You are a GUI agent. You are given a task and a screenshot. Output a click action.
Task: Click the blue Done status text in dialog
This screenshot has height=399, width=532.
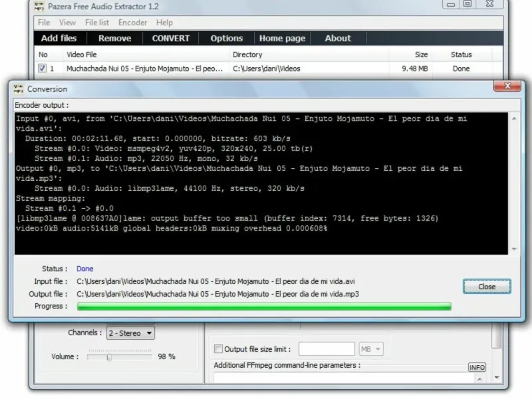click(85, 269)
